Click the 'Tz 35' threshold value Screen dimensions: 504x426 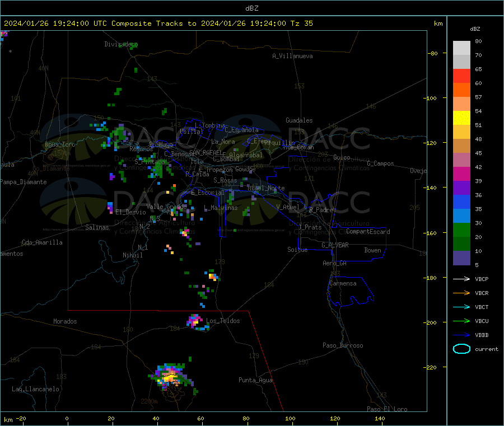(301, 24)
